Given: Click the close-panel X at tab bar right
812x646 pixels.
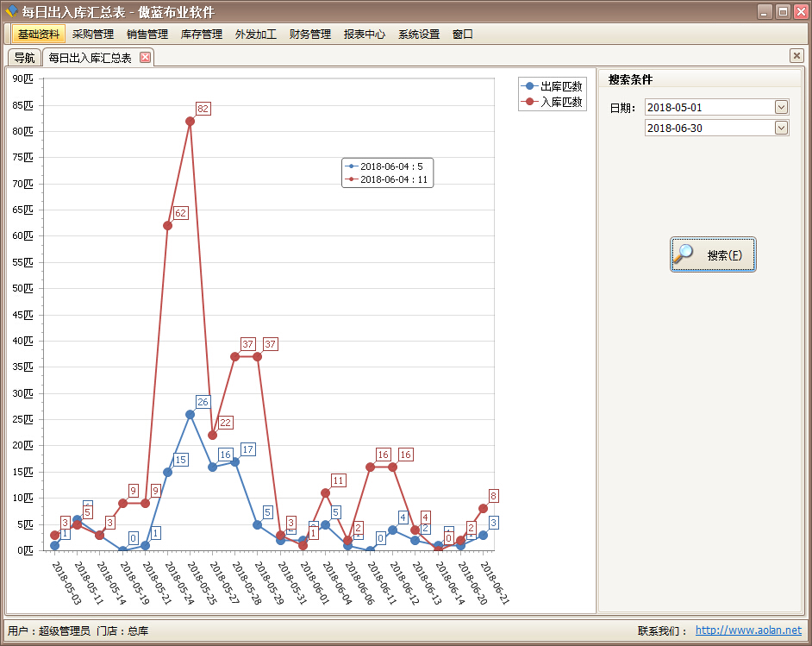Looking at the screenshot, I should click(x=796, y=56).
